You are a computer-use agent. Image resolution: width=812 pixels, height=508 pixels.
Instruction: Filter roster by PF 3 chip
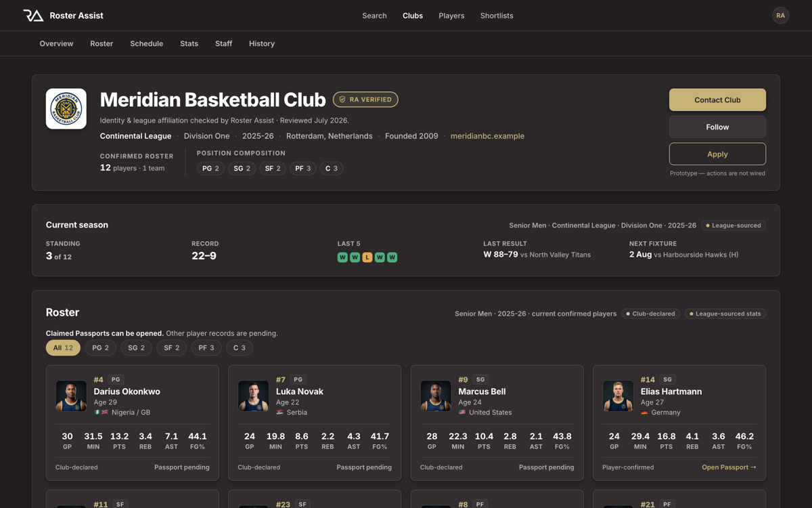tap(207, 347)
